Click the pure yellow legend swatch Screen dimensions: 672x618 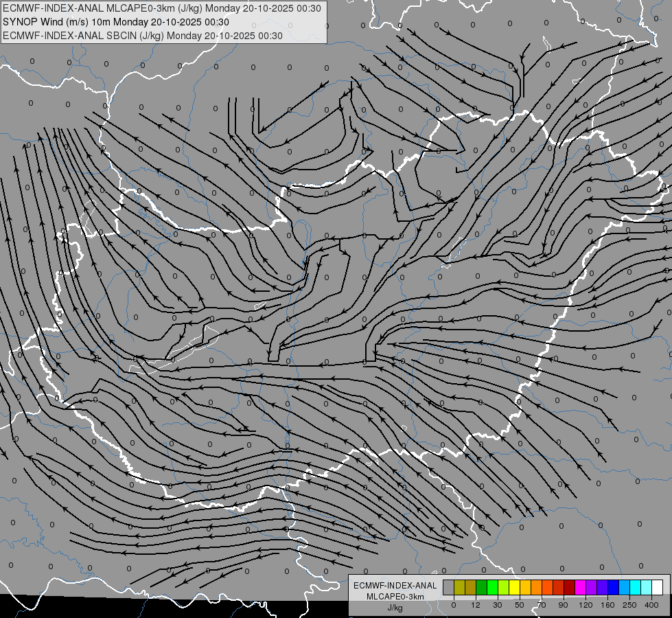514,587
